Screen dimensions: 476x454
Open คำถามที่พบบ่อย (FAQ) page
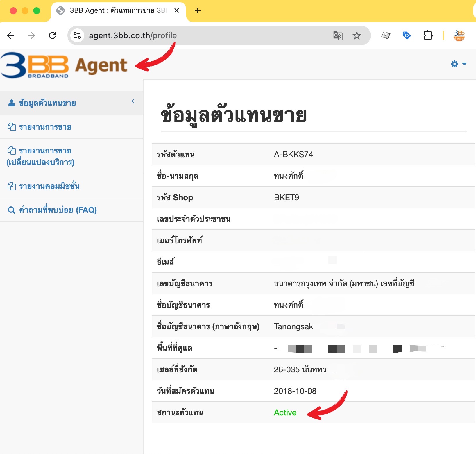58,210
